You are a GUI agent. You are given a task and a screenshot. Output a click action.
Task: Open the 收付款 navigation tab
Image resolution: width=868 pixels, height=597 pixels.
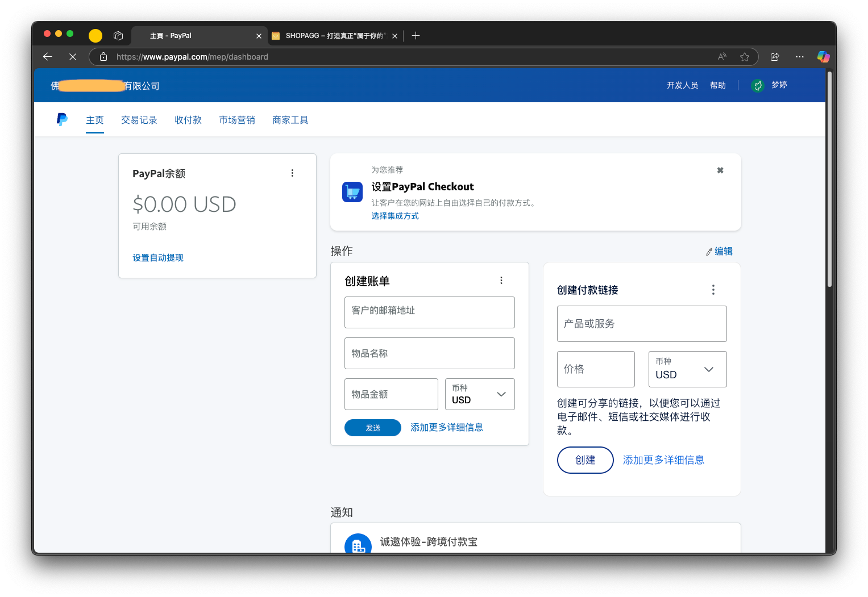tap(188, 120)
